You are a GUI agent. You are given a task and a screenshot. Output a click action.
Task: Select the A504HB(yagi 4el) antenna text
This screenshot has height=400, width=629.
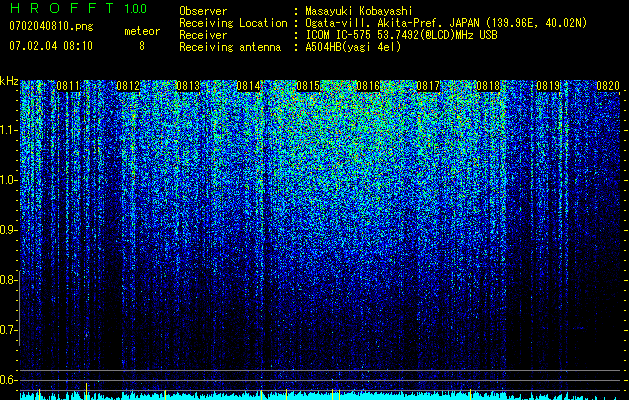(x=353, y=47)
